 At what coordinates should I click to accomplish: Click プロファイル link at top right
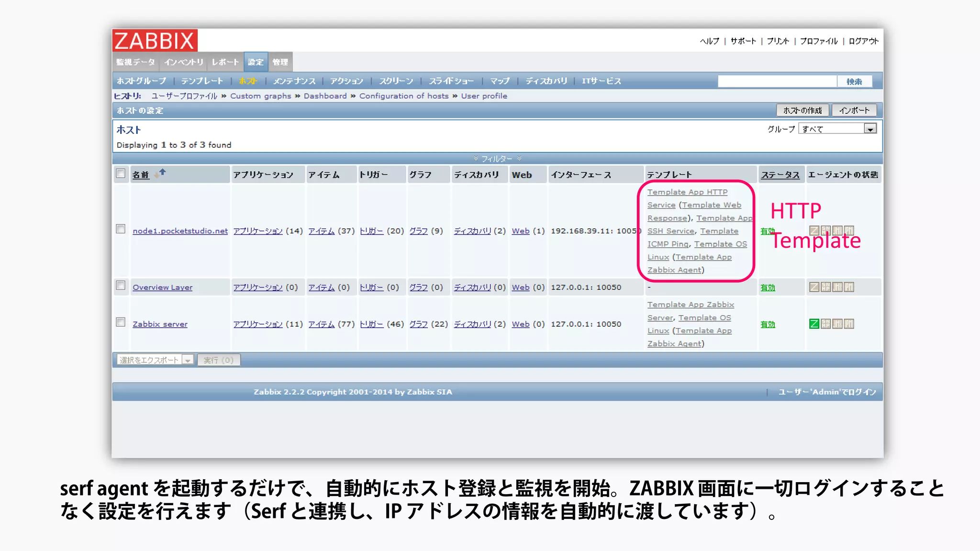pyautogui.click(x=819, y=41)
